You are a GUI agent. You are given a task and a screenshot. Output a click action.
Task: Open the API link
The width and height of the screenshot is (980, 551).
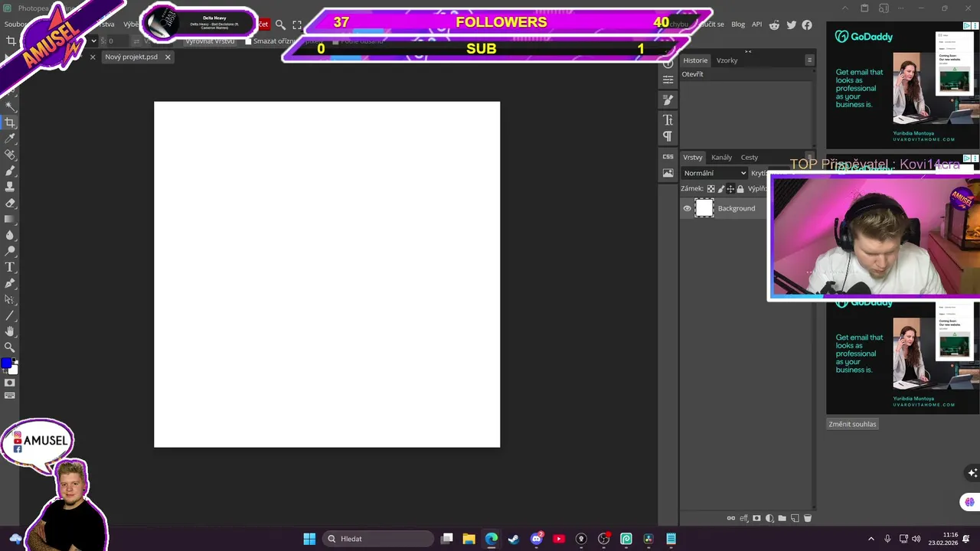pyautogui.click(x=756, y=24)
